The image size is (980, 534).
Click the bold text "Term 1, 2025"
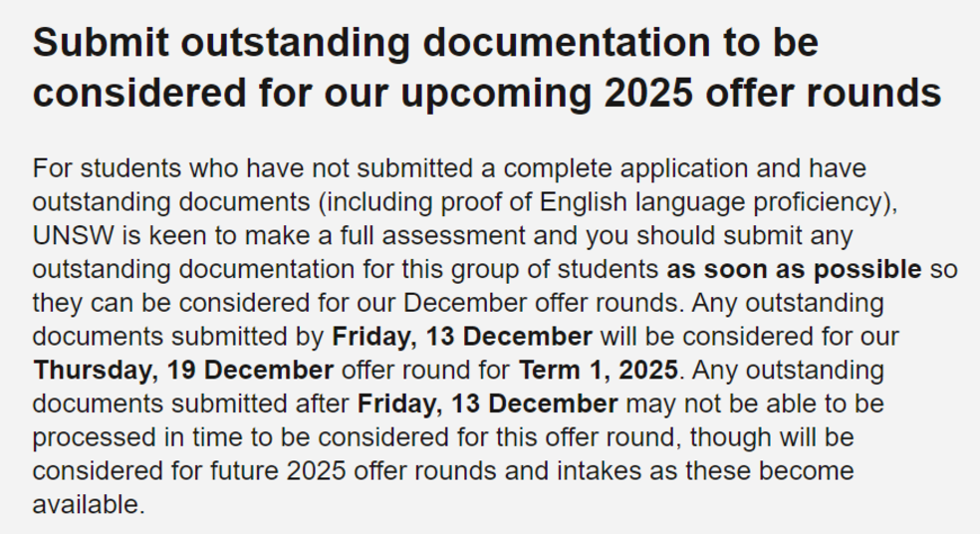[x=599, y=371]
